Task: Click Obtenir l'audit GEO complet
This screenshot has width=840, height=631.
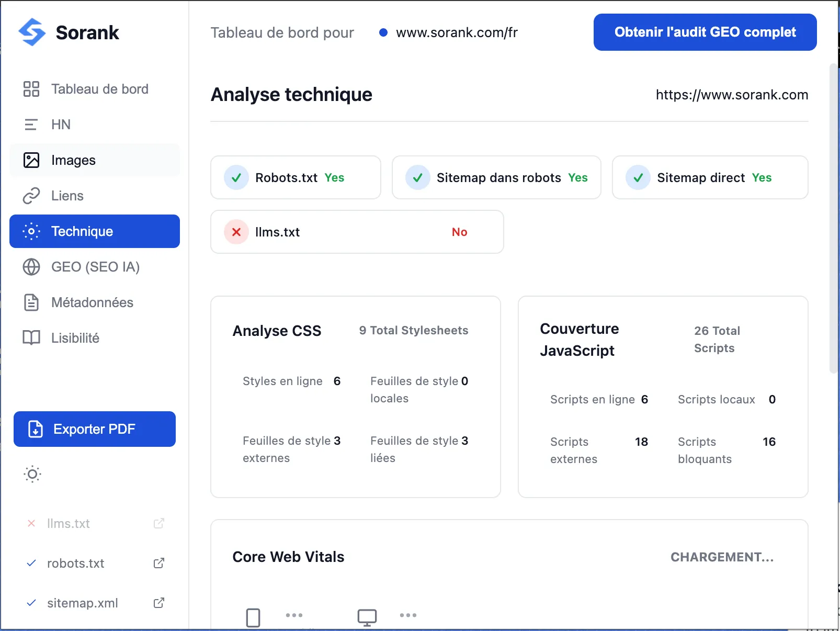Action: click(705, 32)
